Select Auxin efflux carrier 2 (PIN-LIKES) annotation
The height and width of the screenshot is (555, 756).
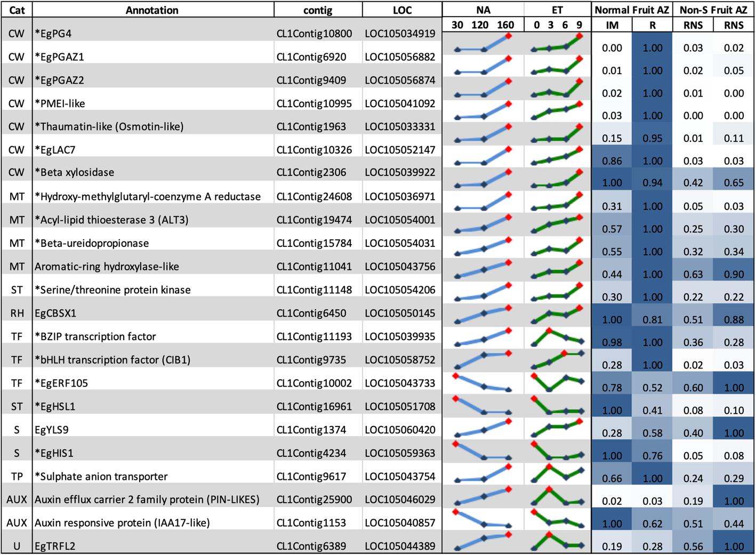click(x=147, y=500)
